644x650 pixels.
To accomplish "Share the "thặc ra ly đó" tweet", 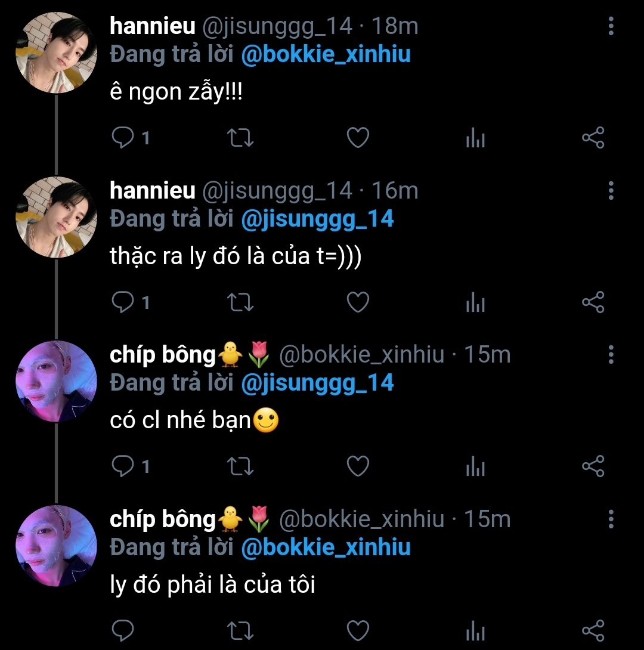I will tap(593, 302).
